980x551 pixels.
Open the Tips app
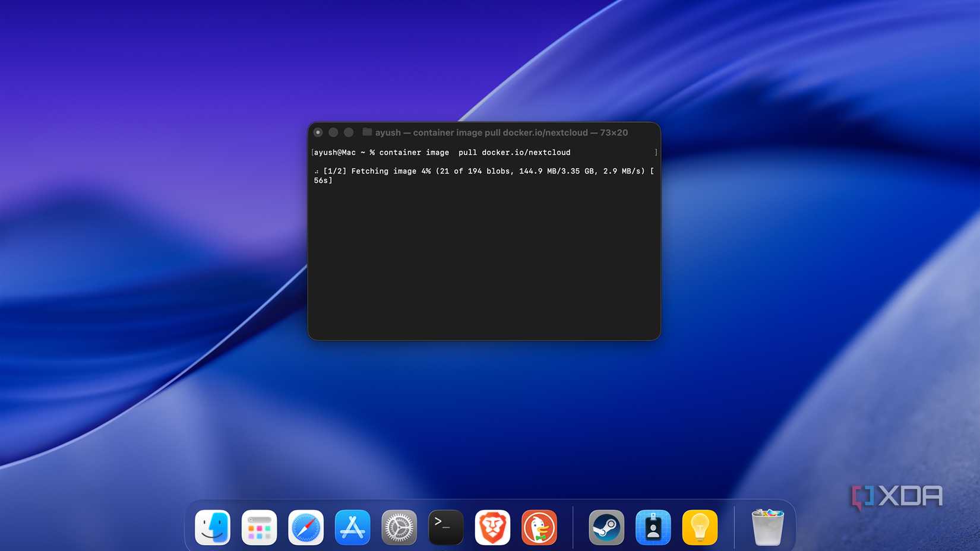point(700,527)
